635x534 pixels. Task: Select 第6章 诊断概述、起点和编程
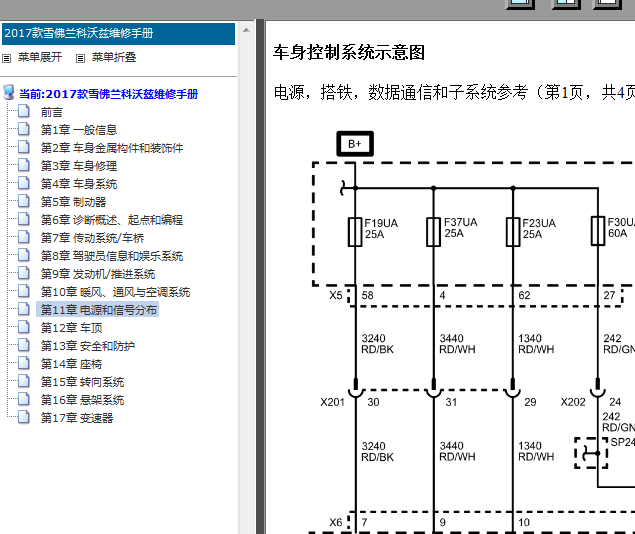112,220
